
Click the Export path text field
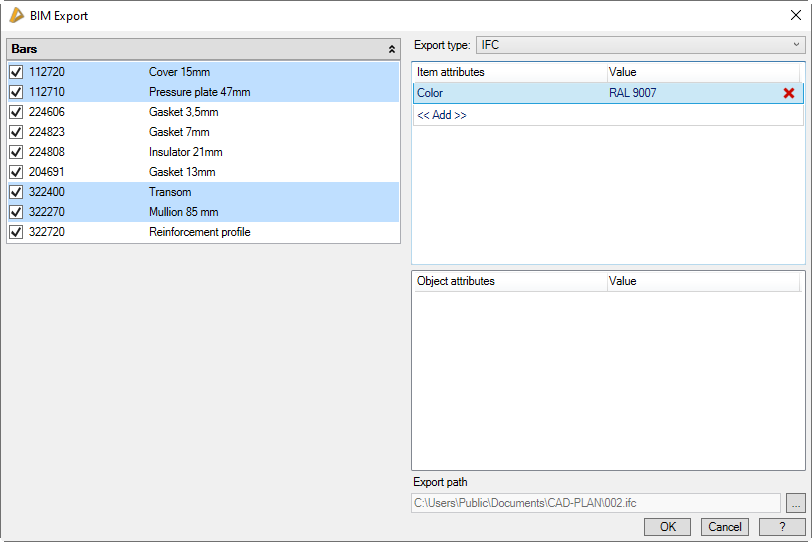[595, 502]
